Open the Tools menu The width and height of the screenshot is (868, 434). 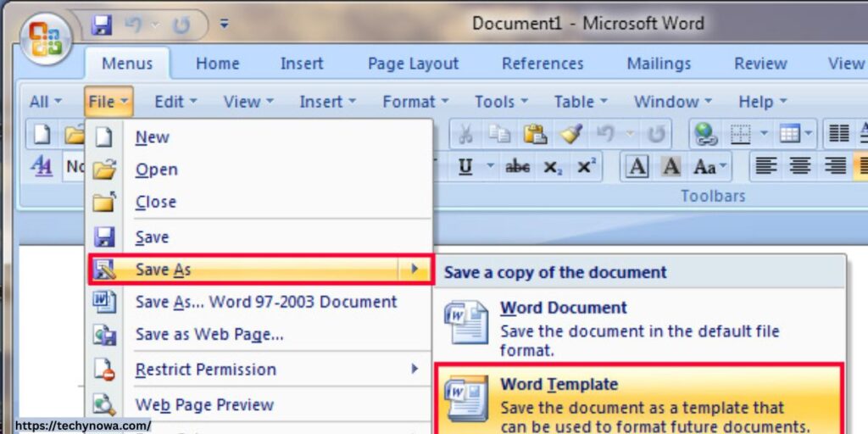501,102
